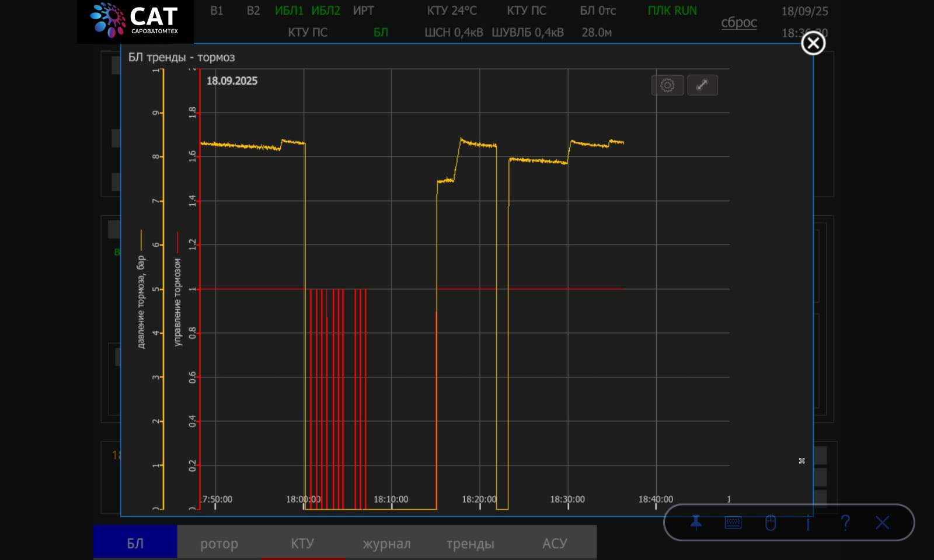Click the БЛ тренды - тормоз title

click(x=182, y=57)
